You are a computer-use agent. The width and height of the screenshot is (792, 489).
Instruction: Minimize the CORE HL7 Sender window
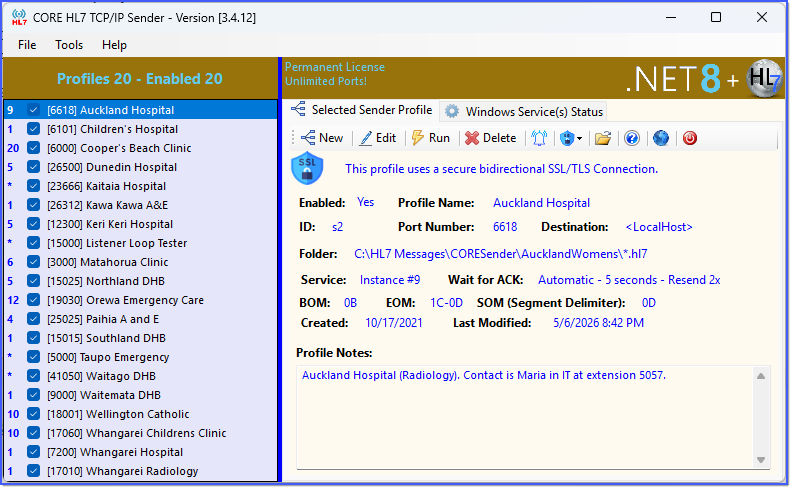(x=671, y=18)
